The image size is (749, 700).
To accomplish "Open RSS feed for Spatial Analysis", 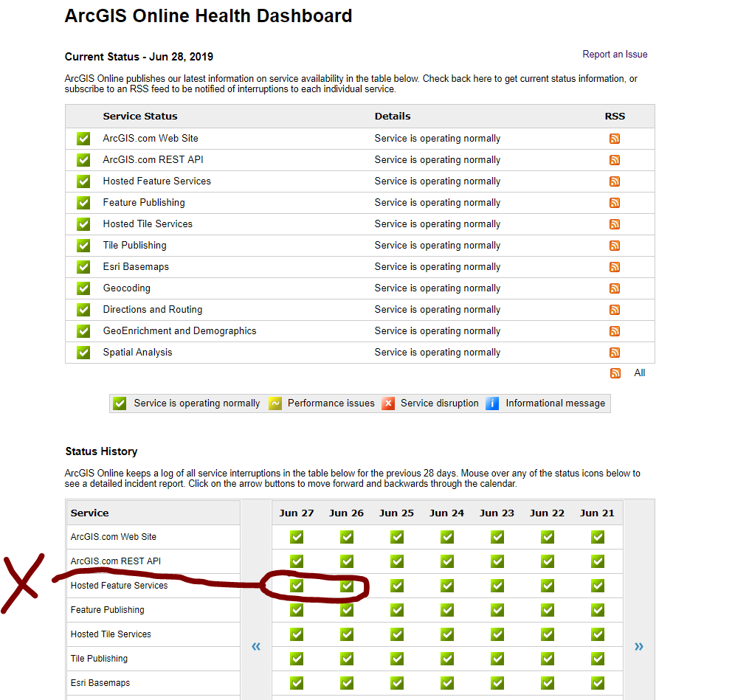I will pyautogui.click(x=614, y=353).
